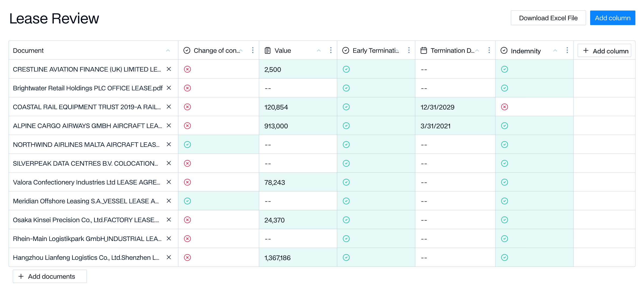644x298 pixels.
Task: Sort by the Document column chevron
Action: tap(168, 51)
